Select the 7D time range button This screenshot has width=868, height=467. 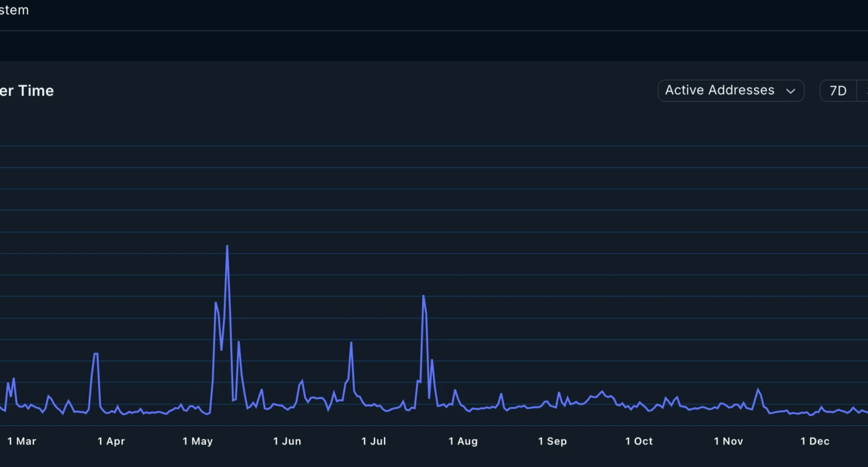(x=837, y=91)
